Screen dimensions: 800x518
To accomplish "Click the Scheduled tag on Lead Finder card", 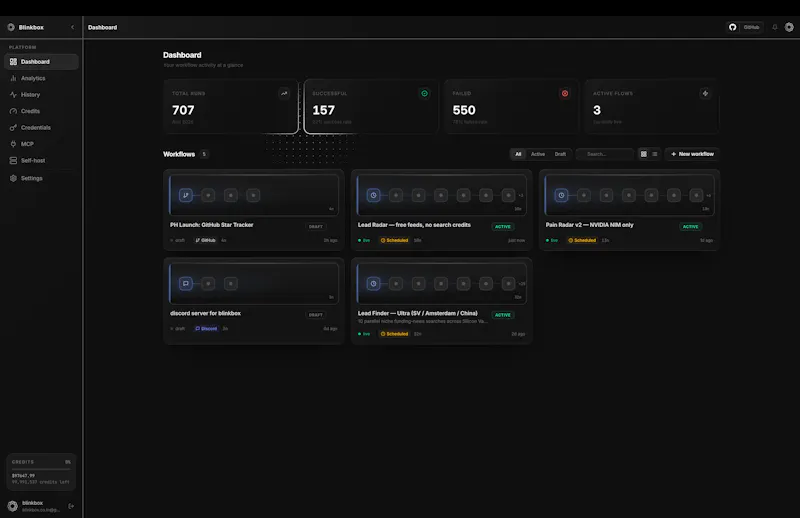I will coord(394,334).
